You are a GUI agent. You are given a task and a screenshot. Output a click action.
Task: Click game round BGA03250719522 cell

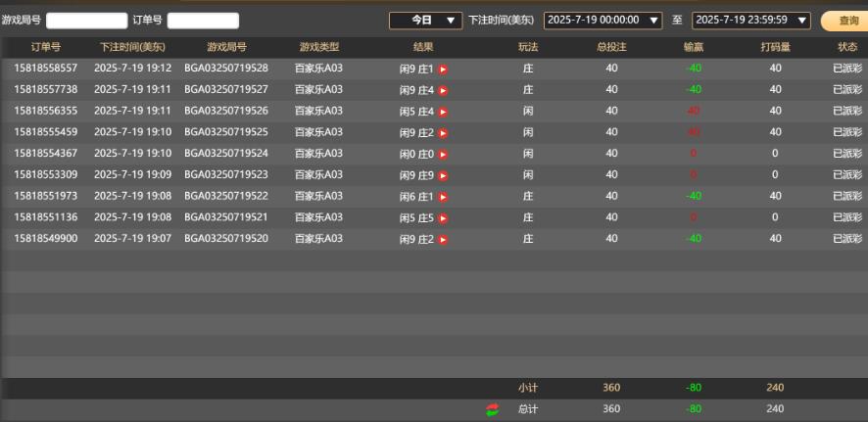(226, 196)
